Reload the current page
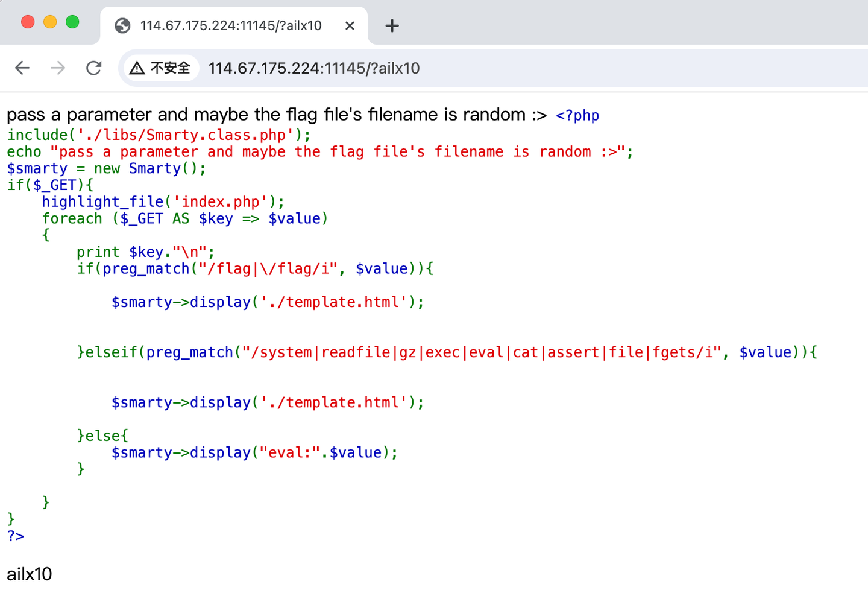 point(94,68)
